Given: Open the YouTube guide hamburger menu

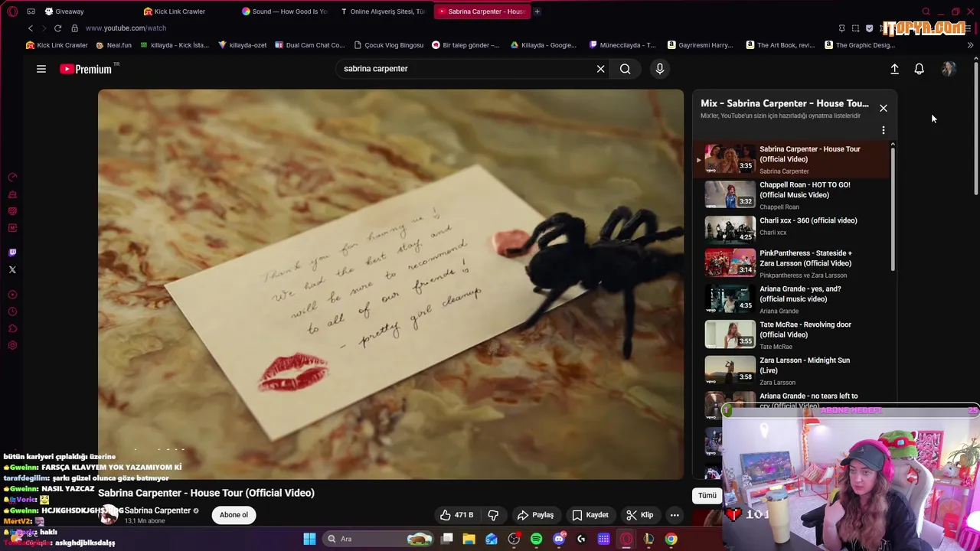Looking at the screenshot, I should [41, 69].
